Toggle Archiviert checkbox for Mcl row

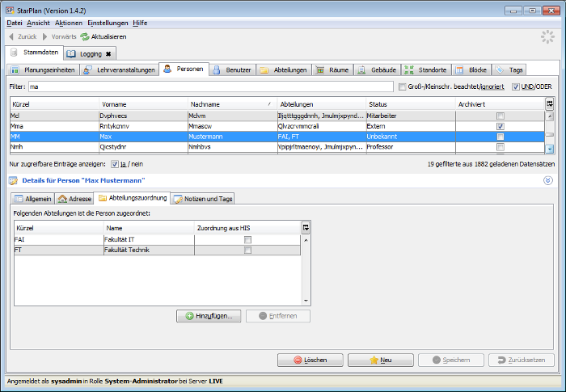tap(501, 116)
